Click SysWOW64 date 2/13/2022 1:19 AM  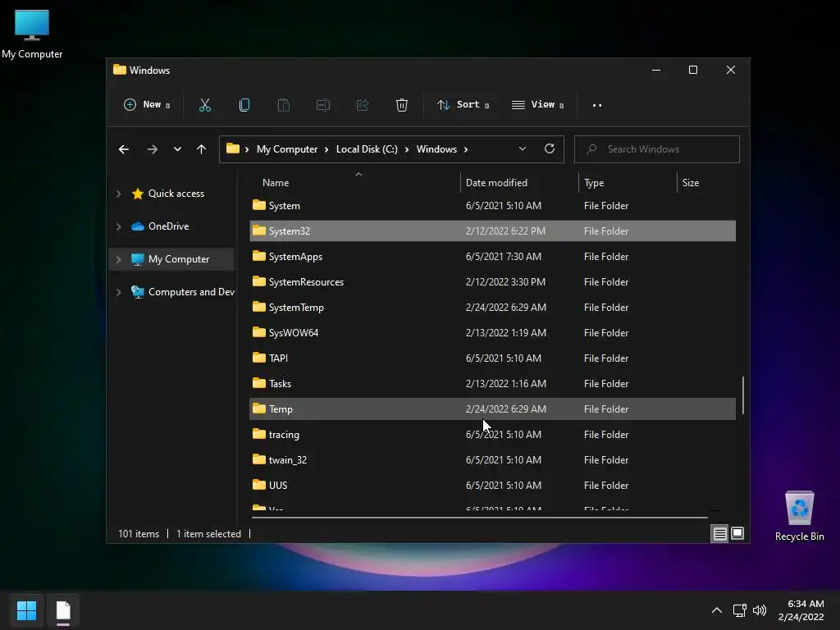(x=505, y=333)
